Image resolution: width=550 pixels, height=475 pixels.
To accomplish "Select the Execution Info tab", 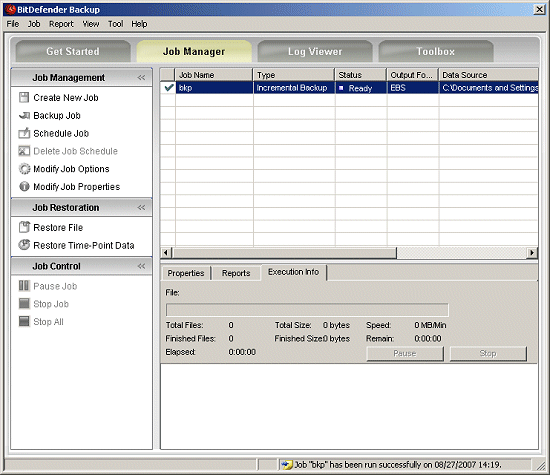I will pos(293,272).
